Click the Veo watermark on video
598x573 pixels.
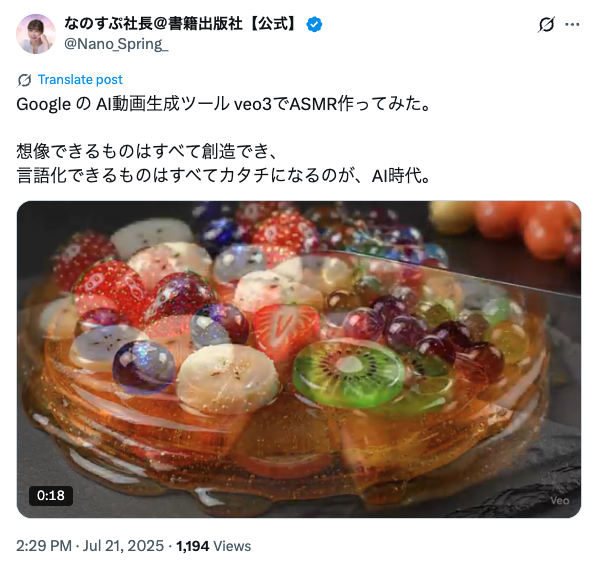click(x=559, y=501)
